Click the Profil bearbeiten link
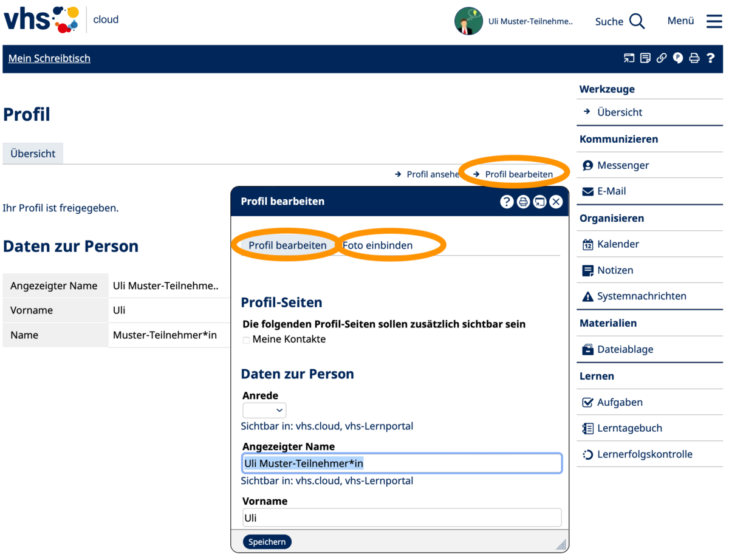The width and height of the screenshot is (729, 560). click(518, 174)
